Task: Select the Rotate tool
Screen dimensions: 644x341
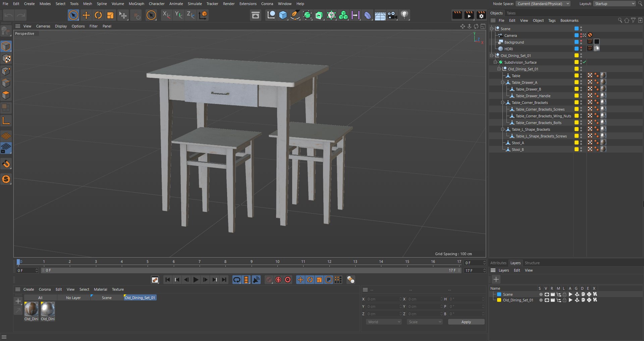Action: click(x=98, y=15)
